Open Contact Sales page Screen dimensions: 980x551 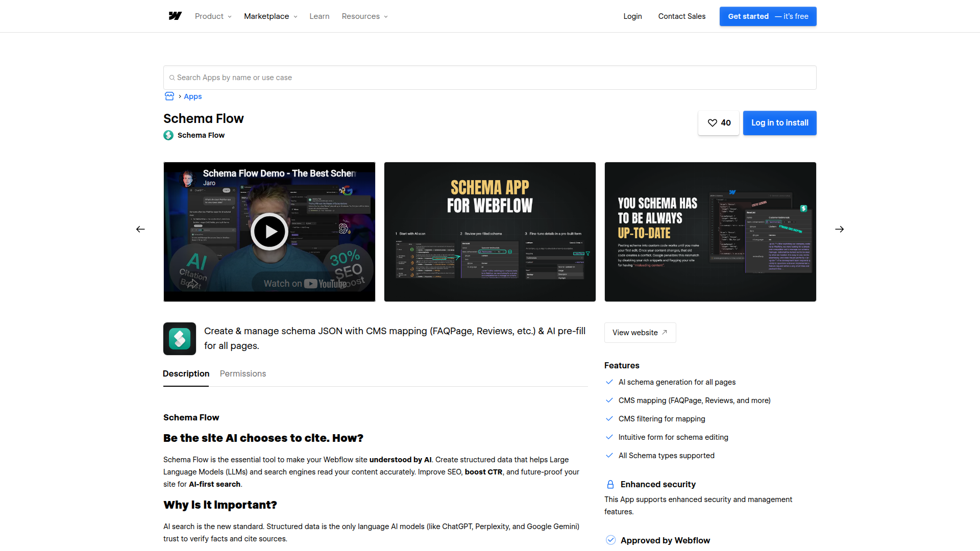(682, 16)
